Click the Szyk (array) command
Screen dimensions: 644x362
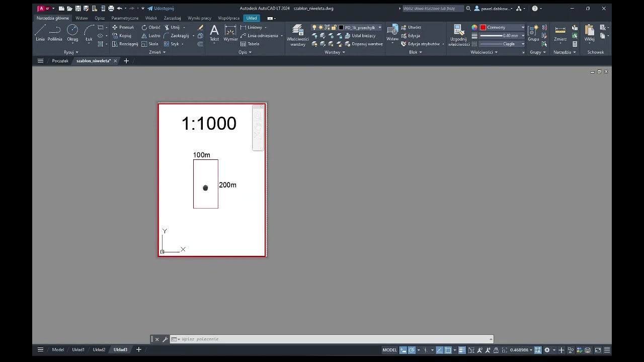[172, 44]
